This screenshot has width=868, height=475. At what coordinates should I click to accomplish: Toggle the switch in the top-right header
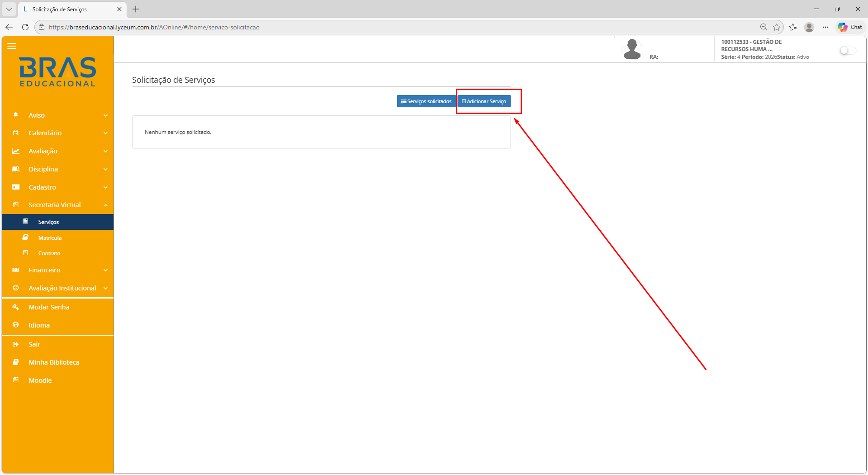(x=847, y=51)
